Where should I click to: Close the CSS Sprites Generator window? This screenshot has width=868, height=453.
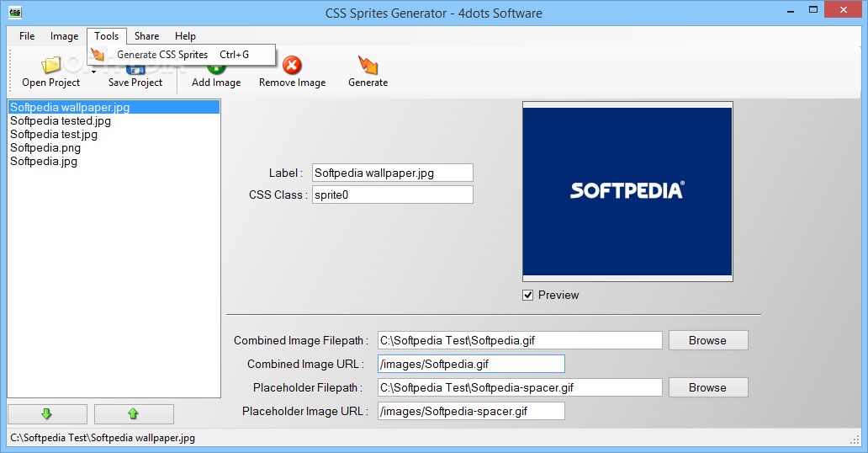click(844, 10)
